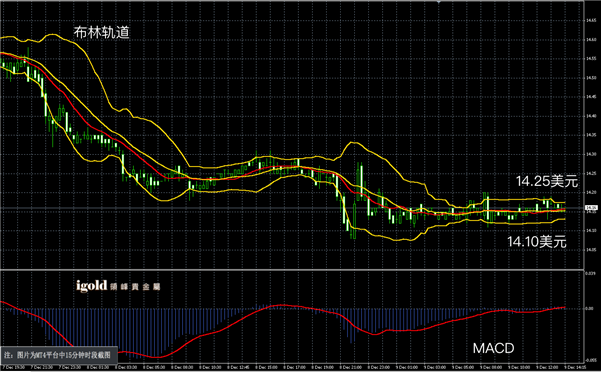
Task: Select the 布林轨道 text label
Action: pos(102,33)
